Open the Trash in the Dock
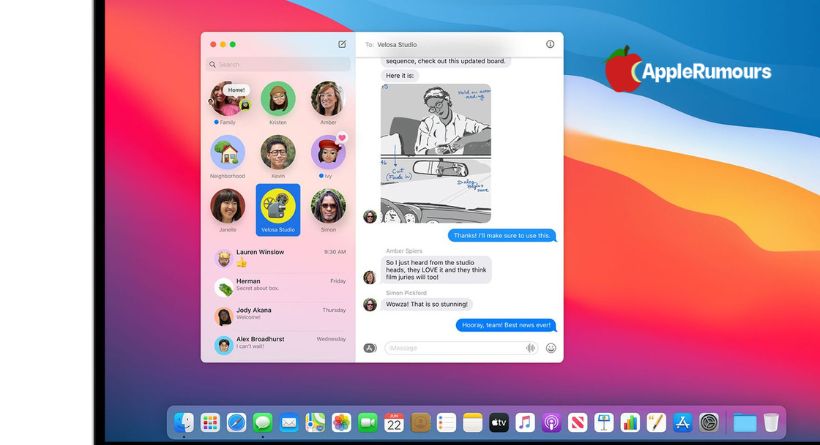The width and height of the screenshot is (820, 445). [x=771, y=423]
